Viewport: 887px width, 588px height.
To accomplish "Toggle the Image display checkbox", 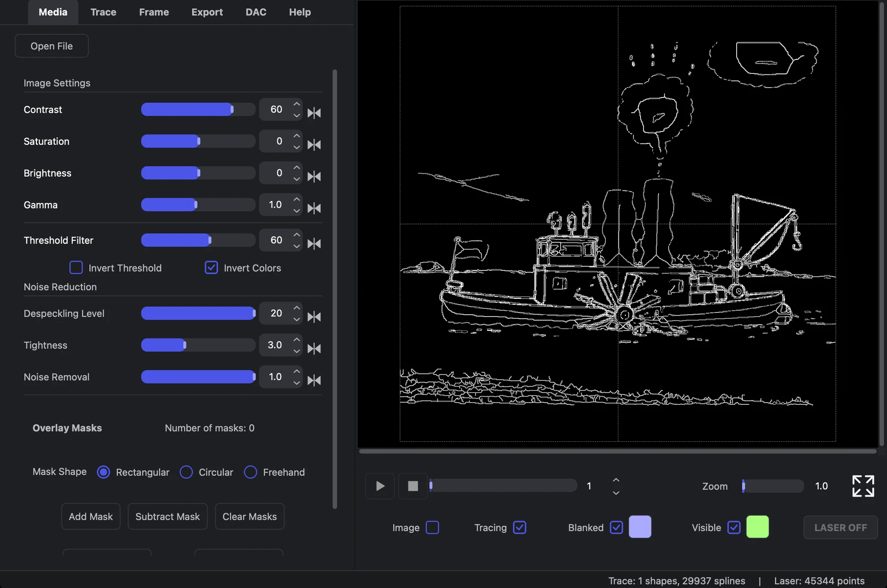I will pyautogui.click(x=432, y=527).
